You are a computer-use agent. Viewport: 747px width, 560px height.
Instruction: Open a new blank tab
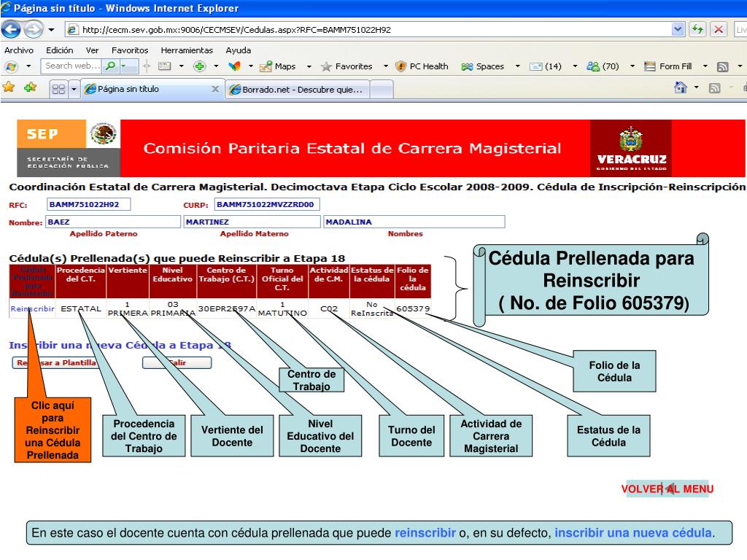tap(381, 90)
